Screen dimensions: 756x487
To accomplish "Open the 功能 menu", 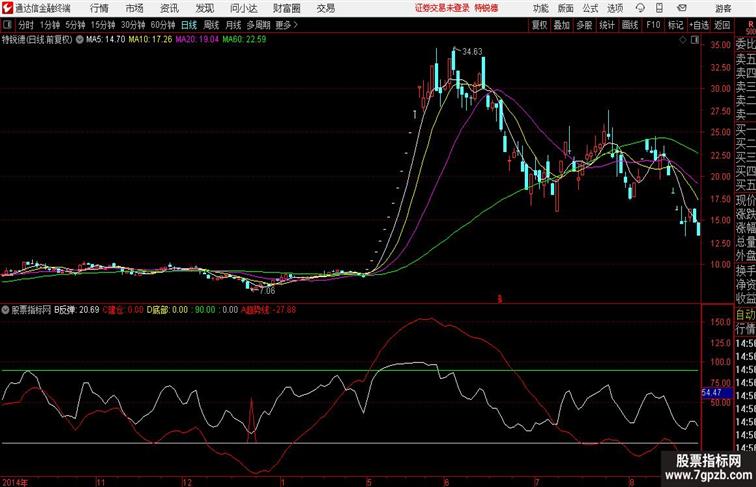I will click(x=540, y=8).
